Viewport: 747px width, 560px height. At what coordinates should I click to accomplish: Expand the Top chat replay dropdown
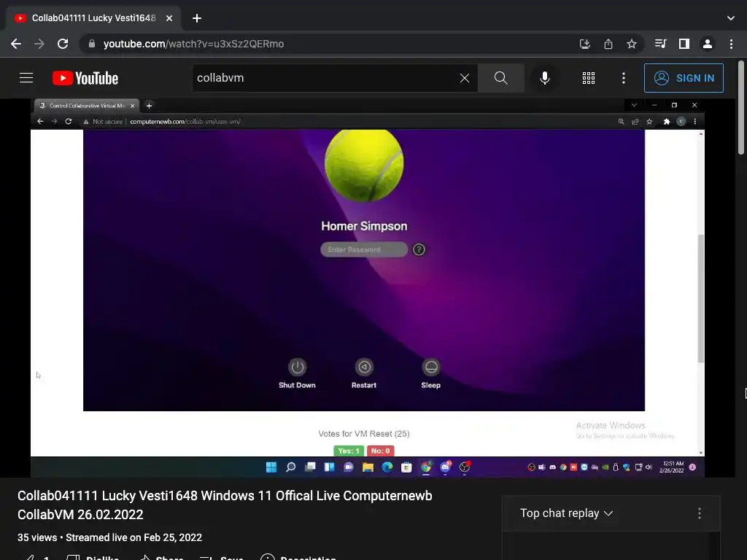(566, 513)
